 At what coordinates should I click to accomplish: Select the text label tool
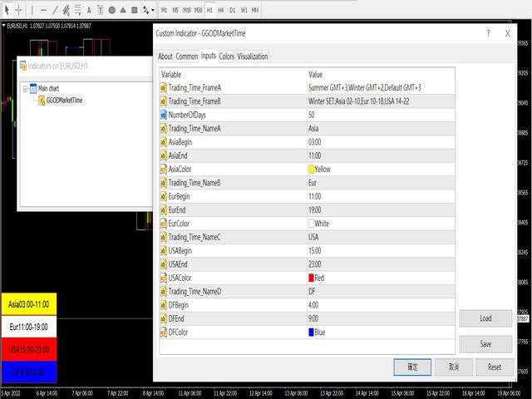(101, 10)
